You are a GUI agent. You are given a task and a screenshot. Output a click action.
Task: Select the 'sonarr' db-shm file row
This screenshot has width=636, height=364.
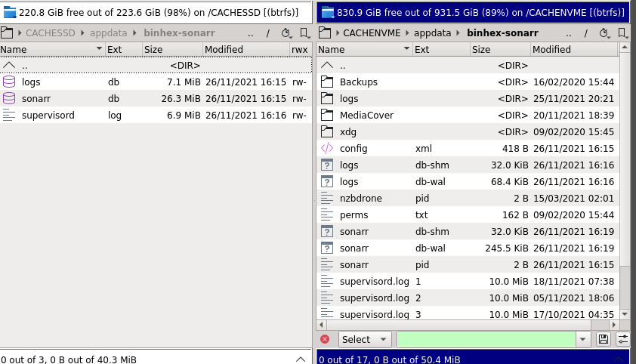pos(468,231)
